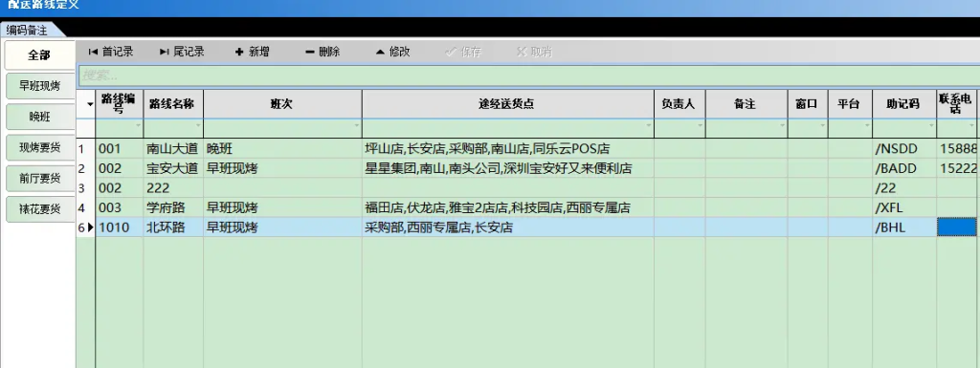Select route name 学府路 cell
This screenshot has height=368, width=980.
point(173,207)
